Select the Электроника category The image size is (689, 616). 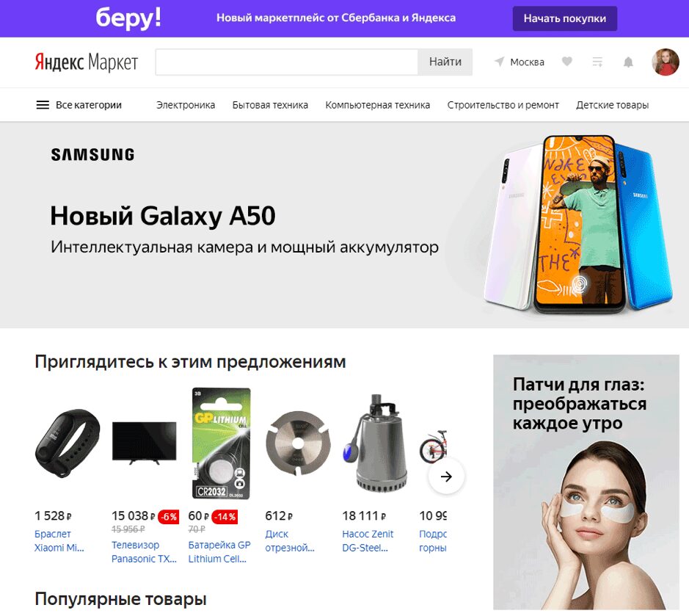coord(186,105)
